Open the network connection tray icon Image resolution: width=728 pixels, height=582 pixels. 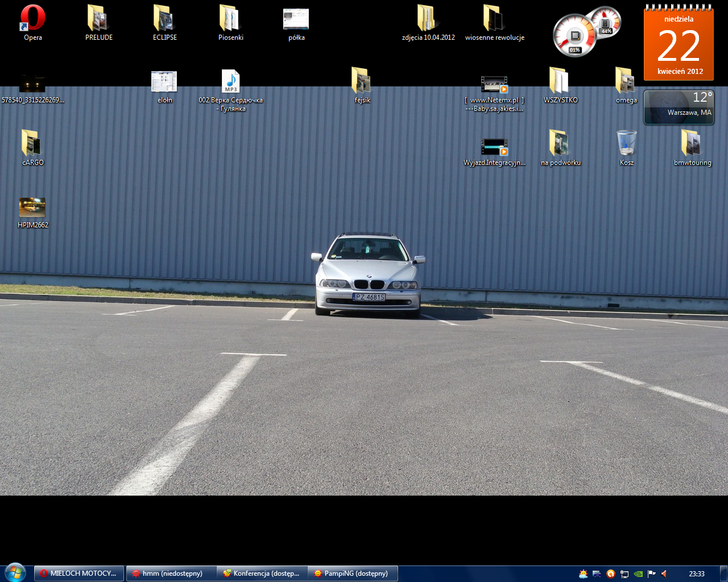(x=624, y=573)
